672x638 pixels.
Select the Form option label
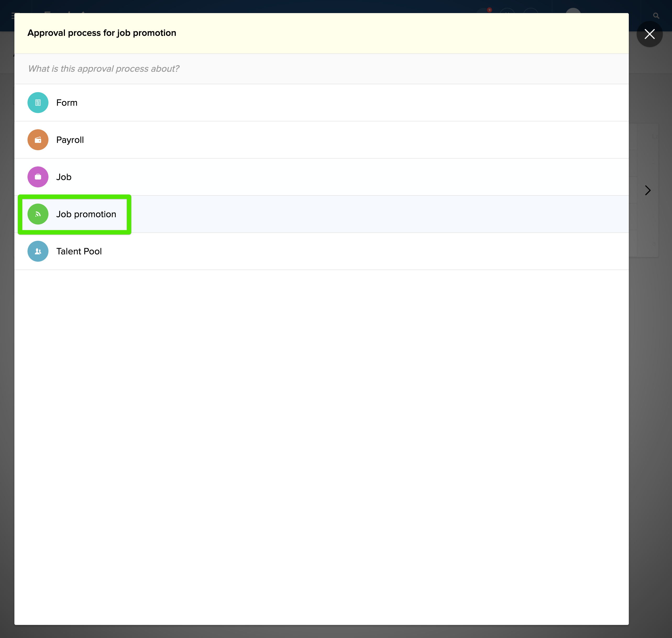click(67, 103)
